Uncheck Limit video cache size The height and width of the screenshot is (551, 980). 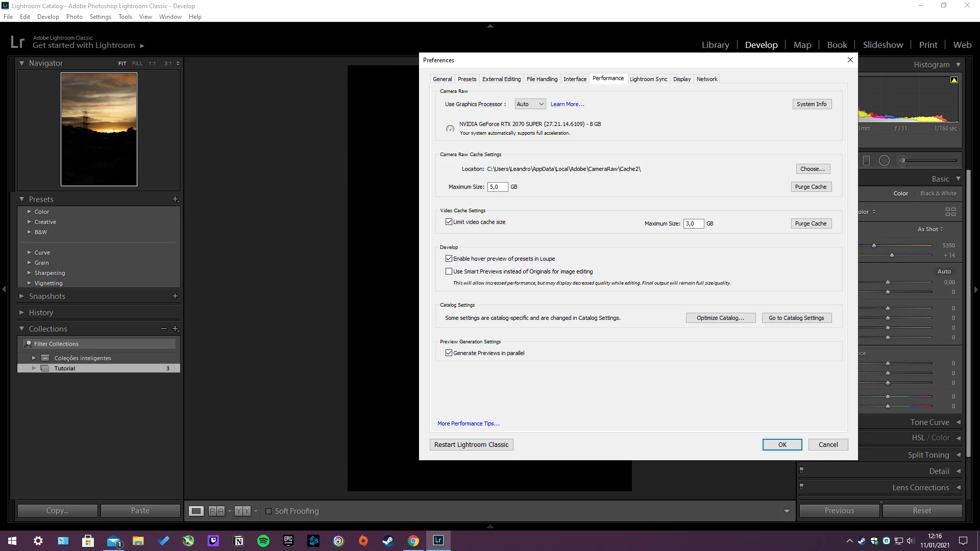coord(449,222)
